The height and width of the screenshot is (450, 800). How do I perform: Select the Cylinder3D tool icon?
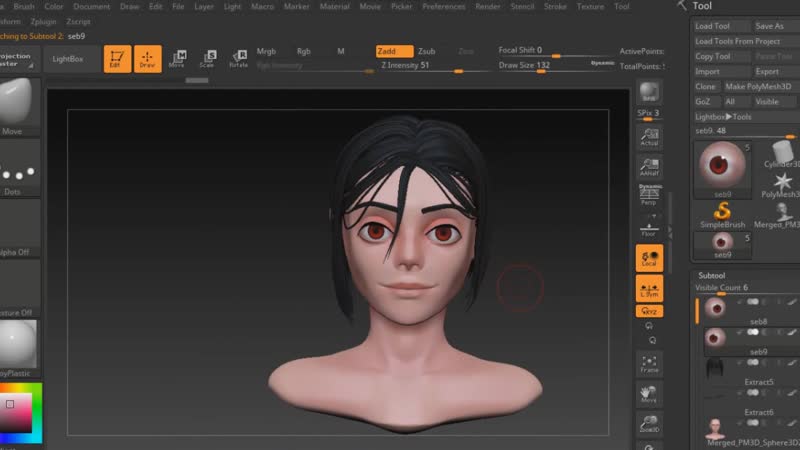(x=781, y=154)
